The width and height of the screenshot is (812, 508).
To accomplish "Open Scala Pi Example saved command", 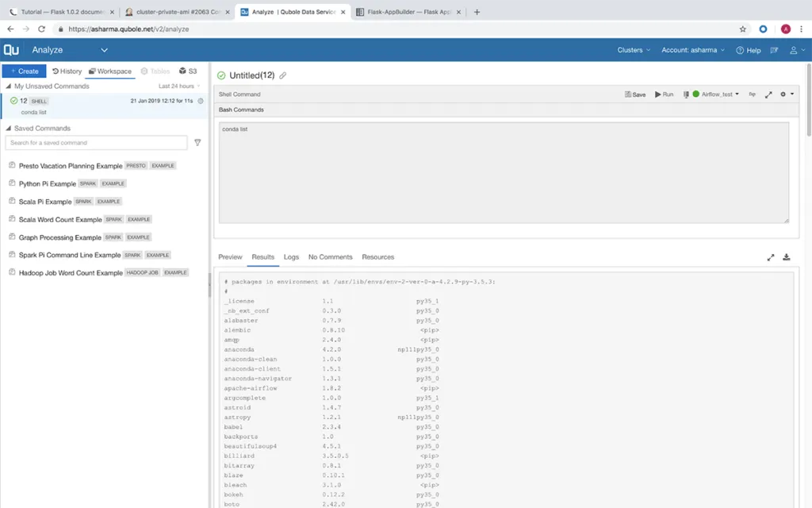I will (45, 202).
